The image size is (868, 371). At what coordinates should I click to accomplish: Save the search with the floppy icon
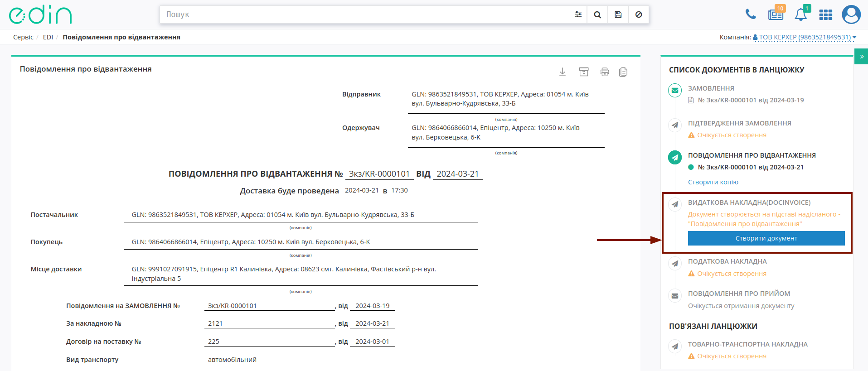point(618,14)
